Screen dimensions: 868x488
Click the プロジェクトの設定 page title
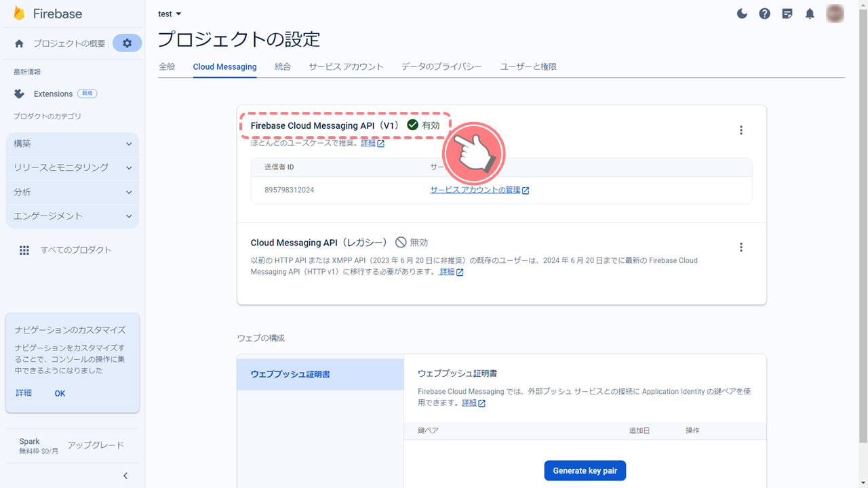coord(239,39)
